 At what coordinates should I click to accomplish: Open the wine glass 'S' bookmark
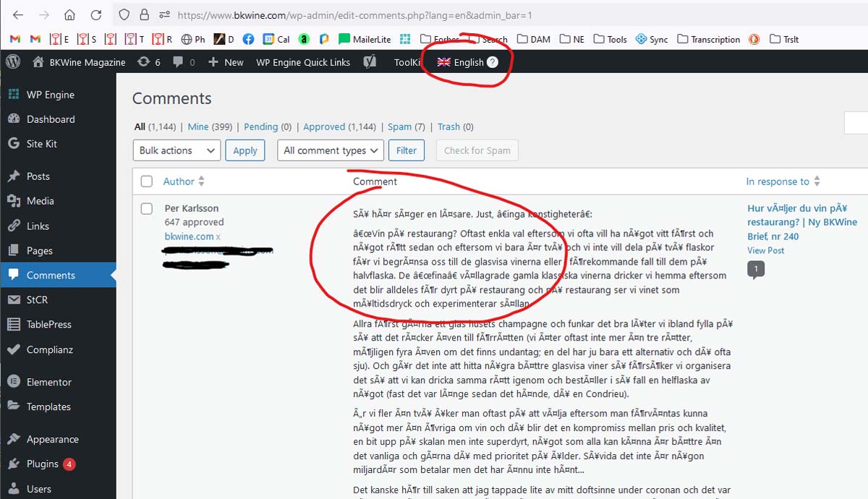pyautogui.click(x=87, y=39)
